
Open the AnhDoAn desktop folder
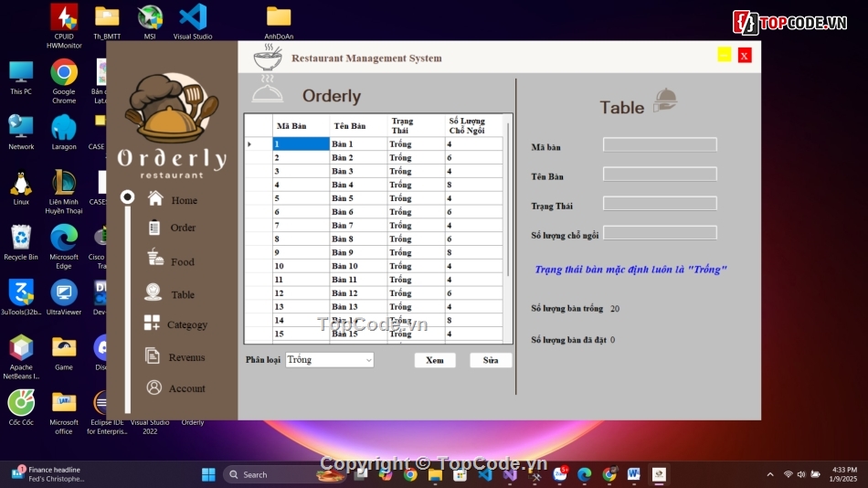click(x=279, y=22)
